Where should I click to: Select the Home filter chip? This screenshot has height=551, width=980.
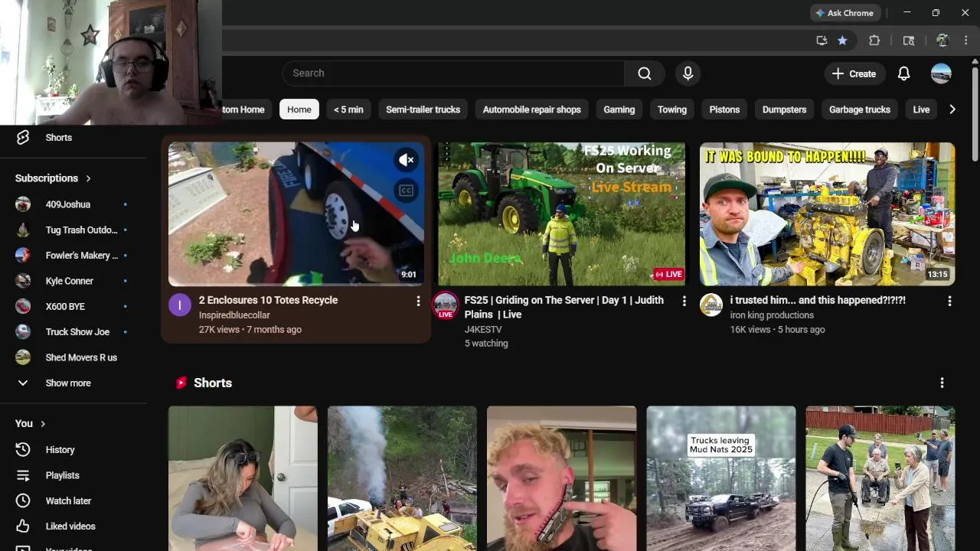point(299,109)
